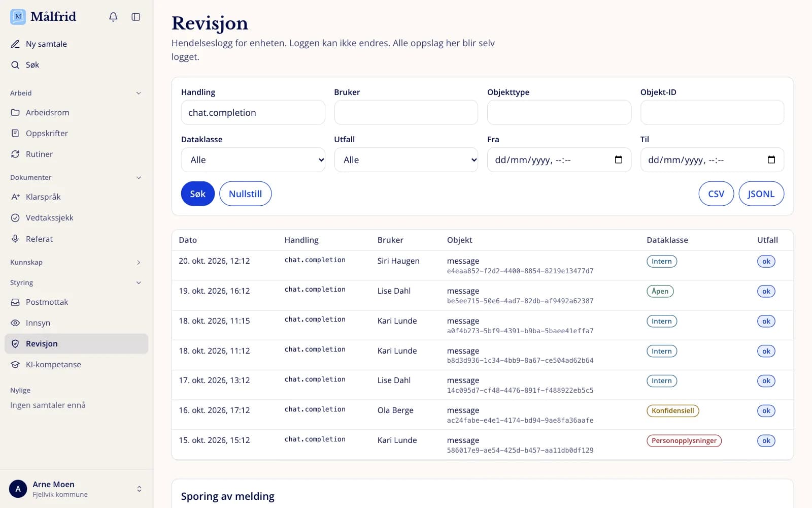Collapse the Styring section
This screenshot has width=812, height=508.
pos(76,282)
